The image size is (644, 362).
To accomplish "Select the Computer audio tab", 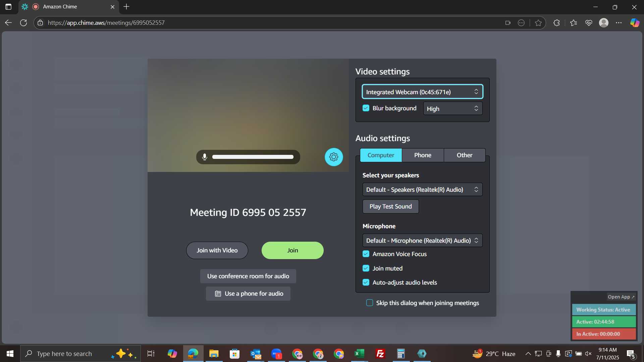I will coord(381,155).
